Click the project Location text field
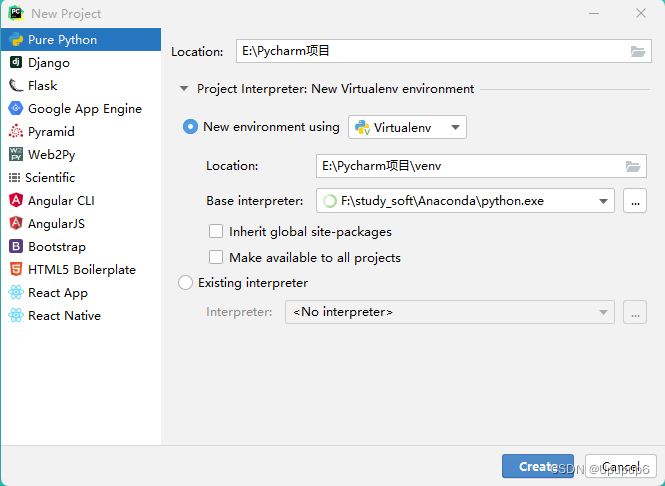 [444, 51]
